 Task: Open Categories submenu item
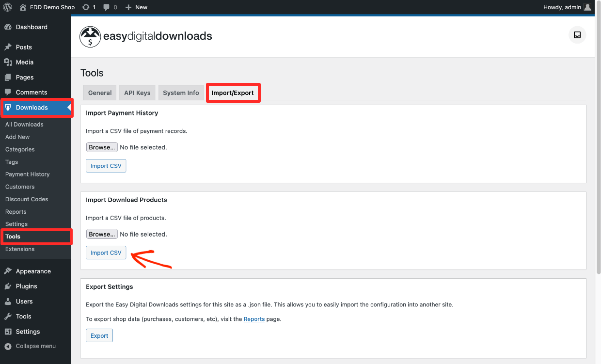pyautogui.click(x=20, y=149)
